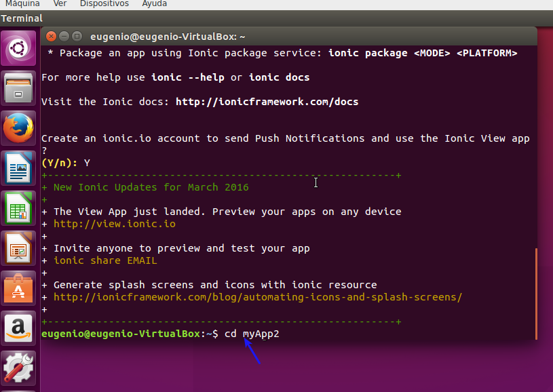Open the Amazon launcher icon
553x392 pixels.
pos(18,328)
